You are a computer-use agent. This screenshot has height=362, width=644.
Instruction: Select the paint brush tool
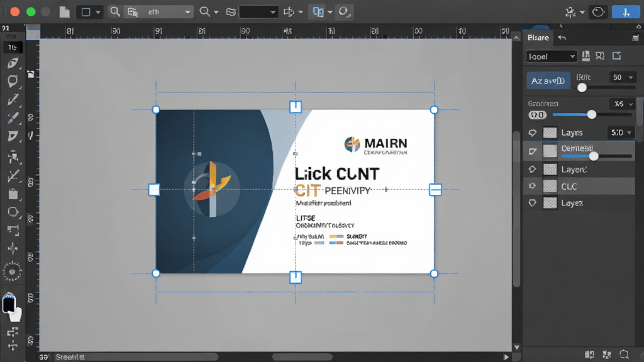13,118
